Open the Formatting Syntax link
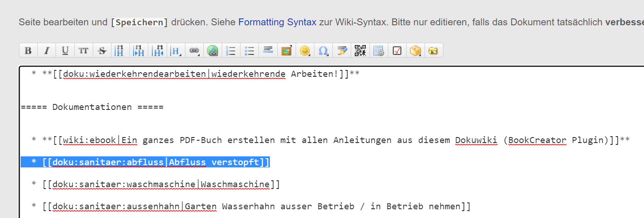Screen dimensions: 644x218 pos(277,22)
